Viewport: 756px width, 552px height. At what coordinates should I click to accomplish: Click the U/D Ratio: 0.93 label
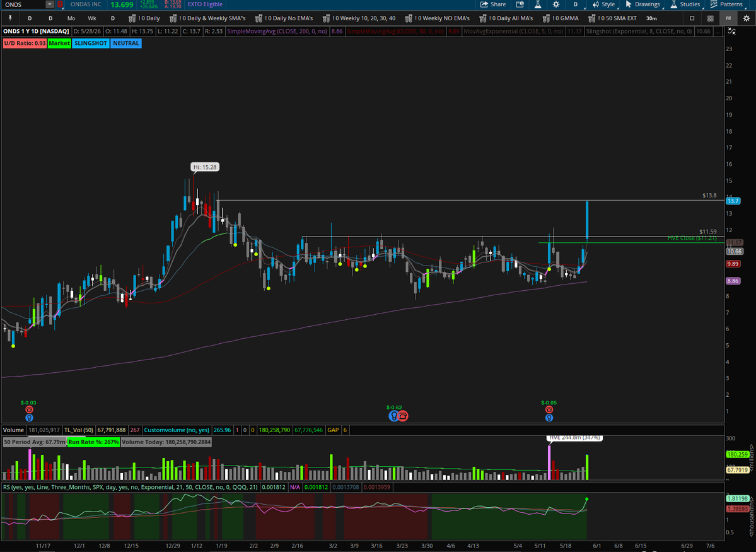[x=25, y=43]
